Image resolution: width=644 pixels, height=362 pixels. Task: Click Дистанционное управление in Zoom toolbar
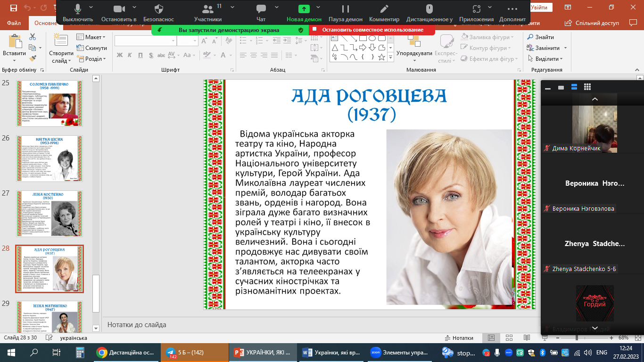tap(429, 13)
